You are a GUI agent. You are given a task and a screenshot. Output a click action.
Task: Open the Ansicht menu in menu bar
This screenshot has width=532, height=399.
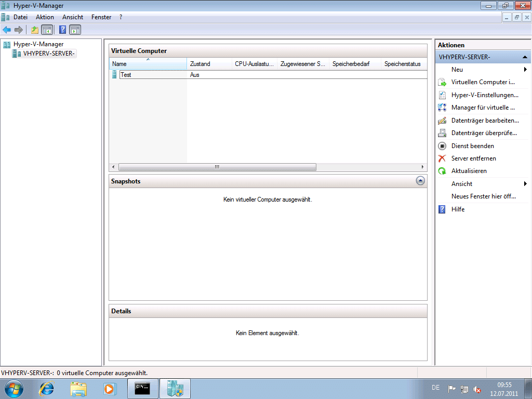click(x=73, y=17)
